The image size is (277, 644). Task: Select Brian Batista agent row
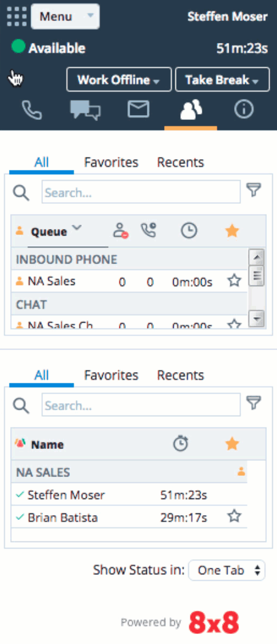click(129, 516)
